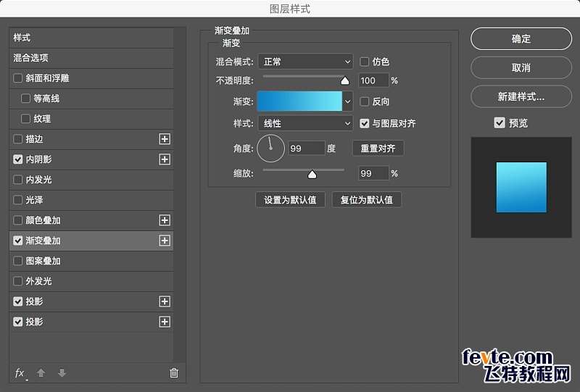The width and height of the screenshot is (580, 392).
Task: Enable the 颜色叠加 checkbox
Action: (17, 220)
